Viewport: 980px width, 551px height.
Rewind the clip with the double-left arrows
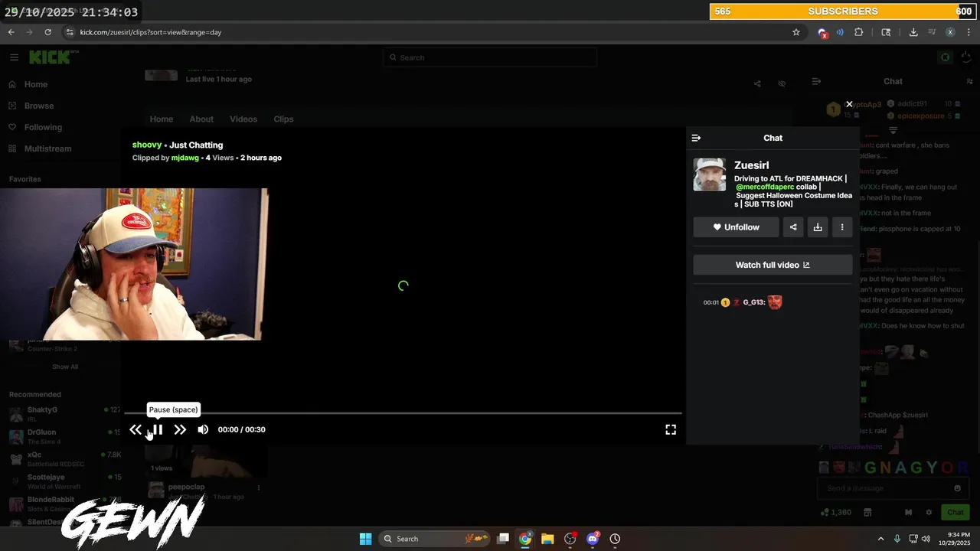point(136,430)
